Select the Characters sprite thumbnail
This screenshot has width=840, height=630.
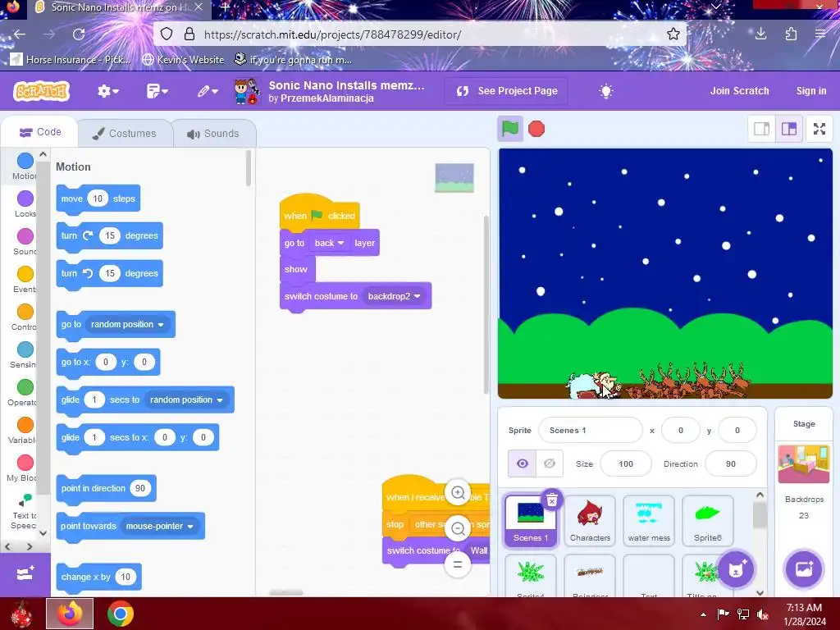(x=590, y=521)
